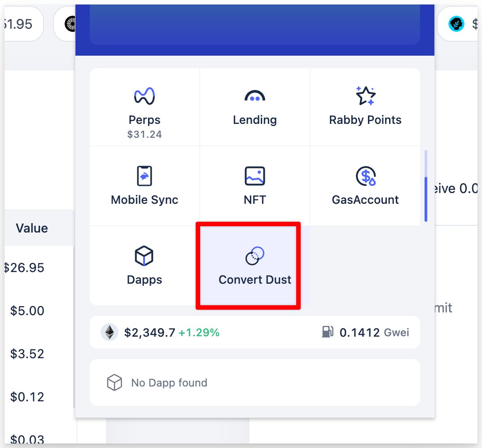Click the $3.52 value cell
This screenshot has width=482, height=448.
pos(27,354)
